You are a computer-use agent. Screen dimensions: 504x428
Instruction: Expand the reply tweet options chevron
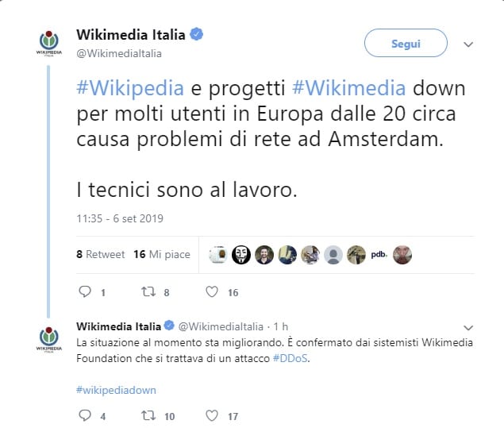[x=468, y=328]
